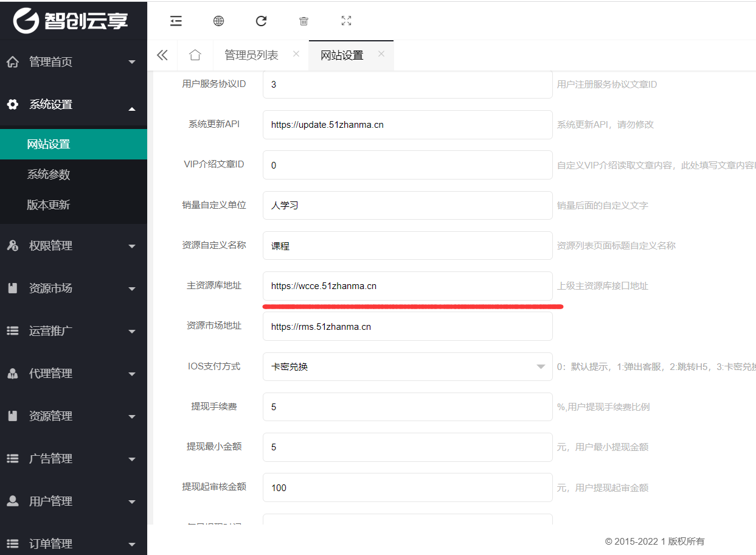Click the user icon beside 用户管理
Image resolution: width=756 pixels, height=555 pixels.
point(12,501)
